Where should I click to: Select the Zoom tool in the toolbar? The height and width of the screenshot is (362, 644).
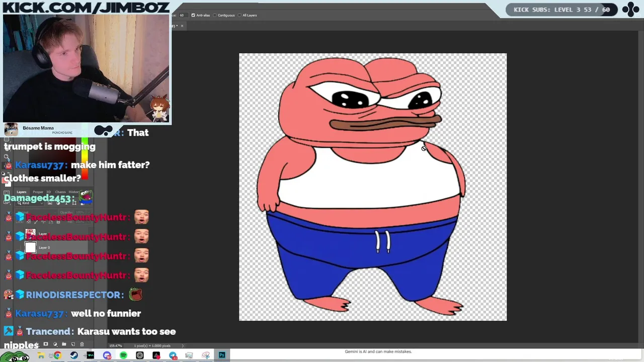tap(7, 157)
